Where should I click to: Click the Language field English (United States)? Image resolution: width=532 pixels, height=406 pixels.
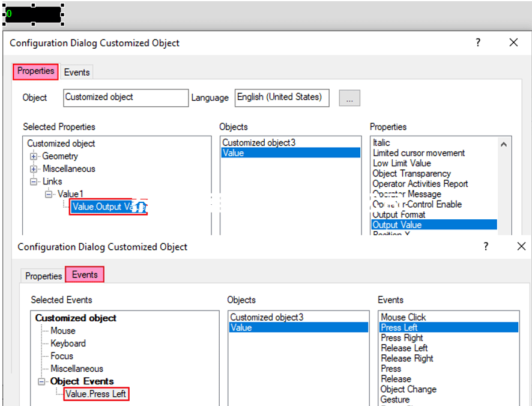[x=281, y=97]
